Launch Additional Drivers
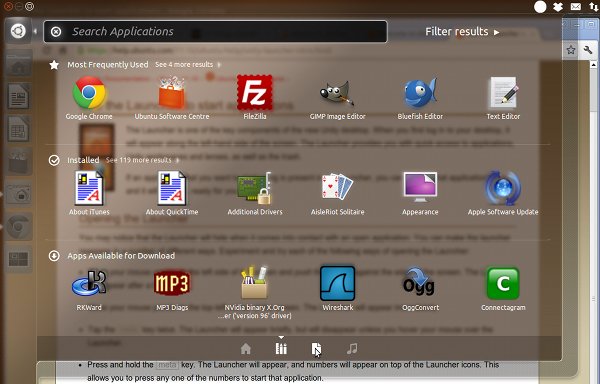Screen dimensions: 600x384 coord(254,193)
